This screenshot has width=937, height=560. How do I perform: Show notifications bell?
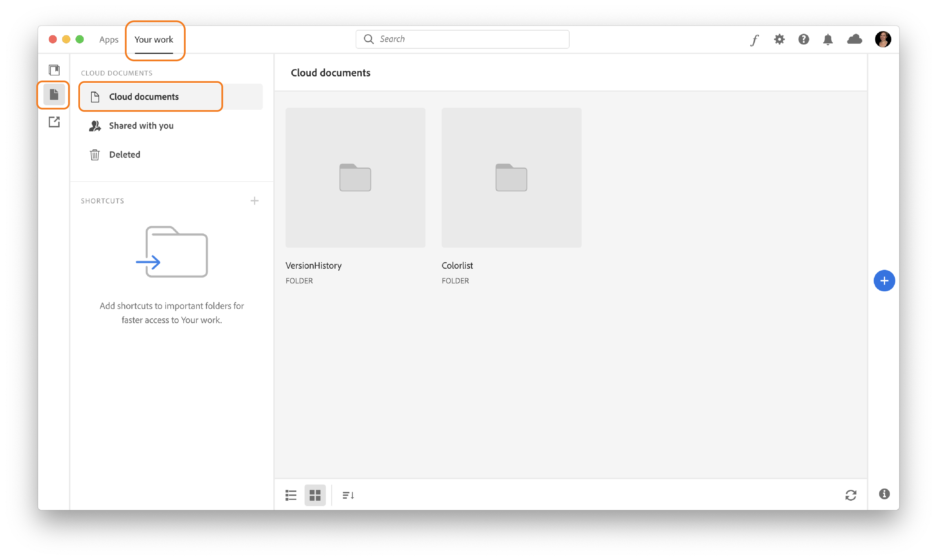click(x=827, y=39)
